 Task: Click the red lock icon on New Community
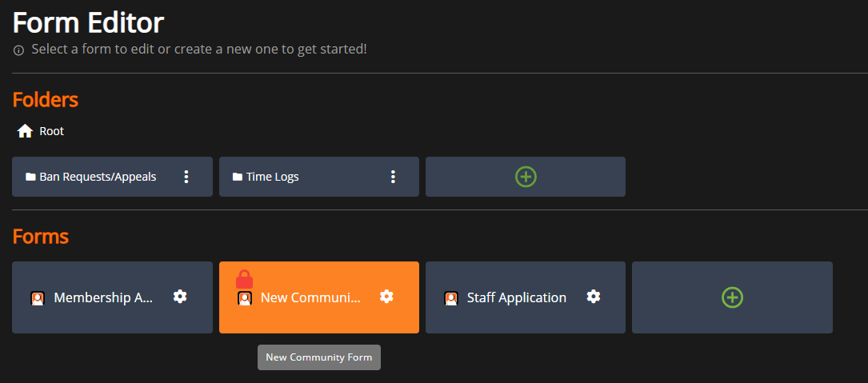pyautogui.click(x=244, y=279)
